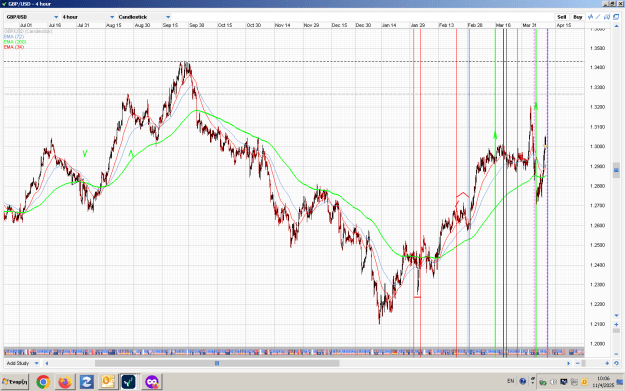Select the trendline drawing tool
Viewport: 625px width, 391px height.
pyautogui.click(x=598, y=17)
